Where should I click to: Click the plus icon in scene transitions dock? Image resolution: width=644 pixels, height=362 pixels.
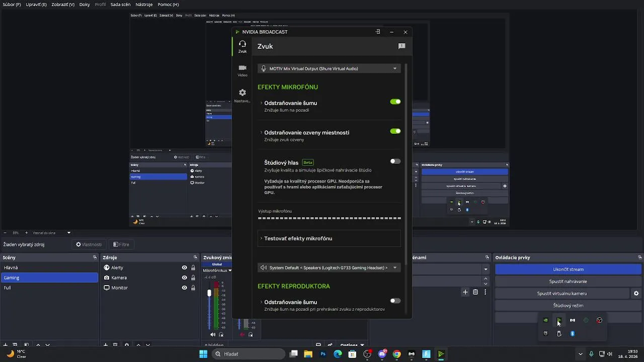465,292
